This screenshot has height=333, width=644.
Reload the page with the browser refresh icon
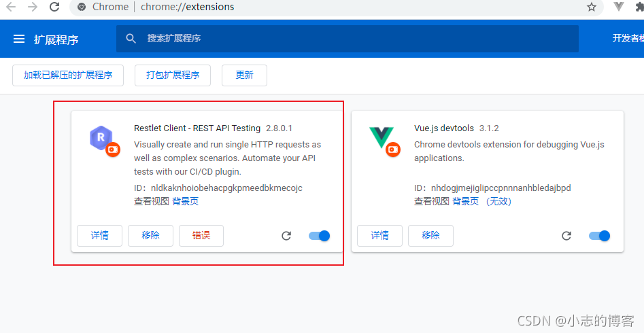(x=54, y=7)
